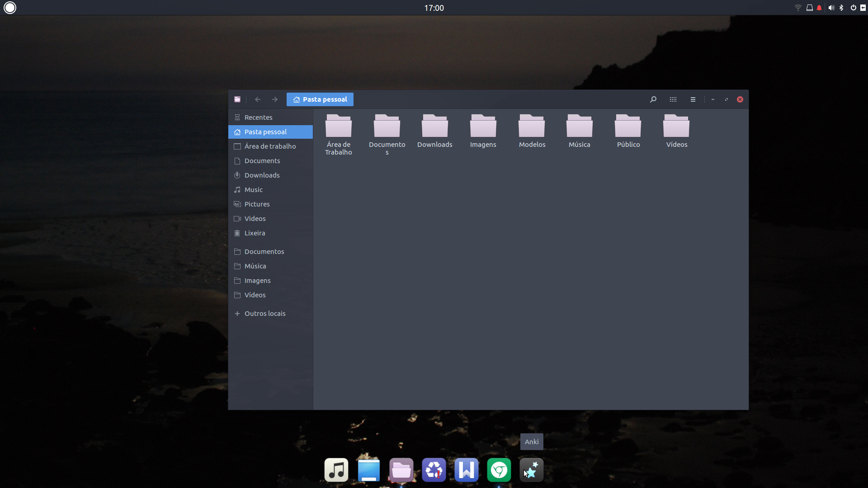Open Outros locais in the sidebar
Viewport: 868px width, 488px height.
tap(270, 314)
